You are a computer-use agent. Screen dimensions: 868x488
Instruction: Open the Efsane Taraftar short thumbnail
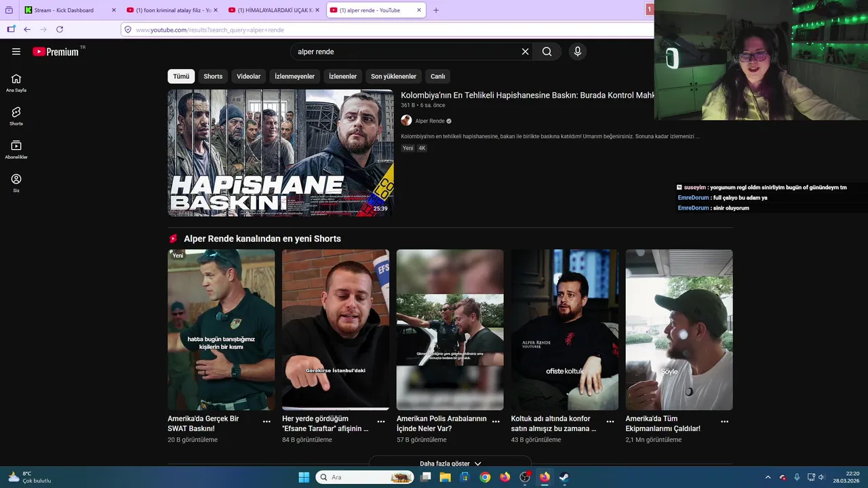336,329
